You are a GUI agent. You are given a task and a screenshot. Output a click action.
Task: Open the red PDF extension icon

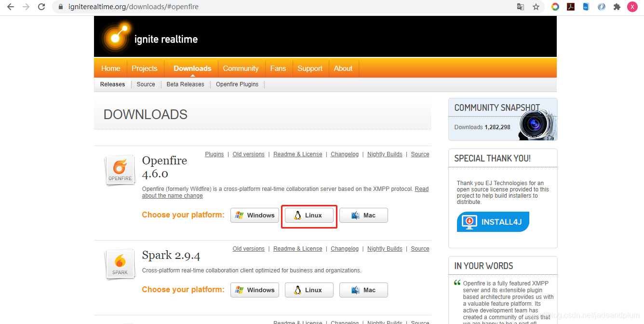pos(571,7)
